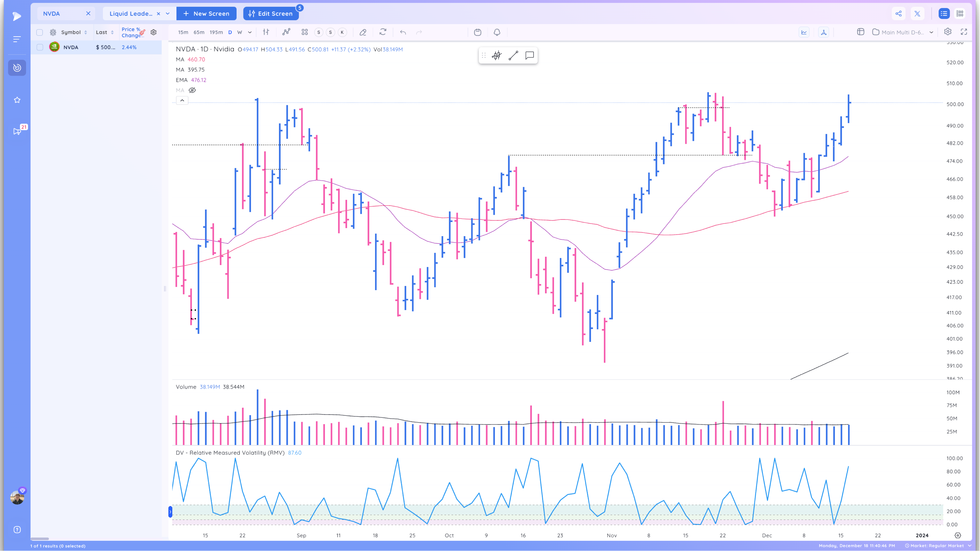Select the eraser tool in chart toolbar
The height and width of the screenshot is (551, 980).
pyautogui.click(x=363, y=32)
